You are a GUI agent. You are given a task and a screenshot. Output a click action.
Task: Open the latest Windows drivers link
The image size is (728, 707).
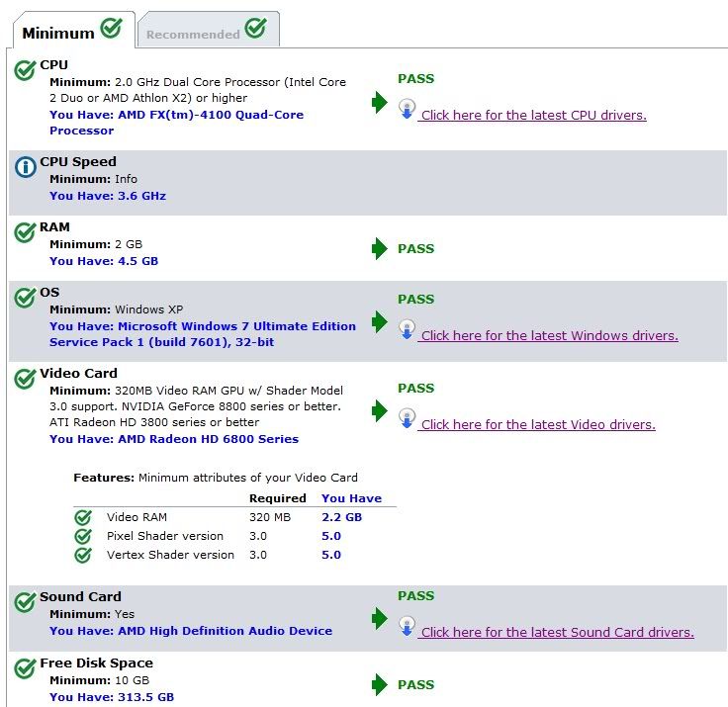coord(549,335)
